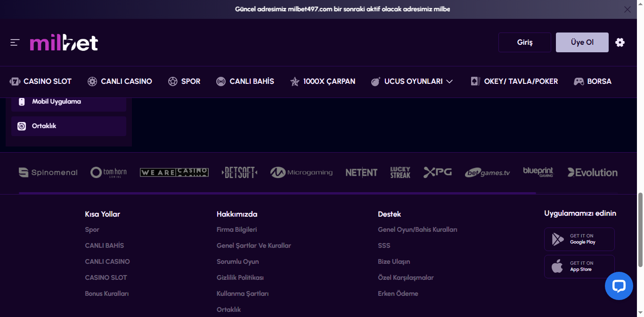Open the CASINO SLOT footer link

(106, 278)
